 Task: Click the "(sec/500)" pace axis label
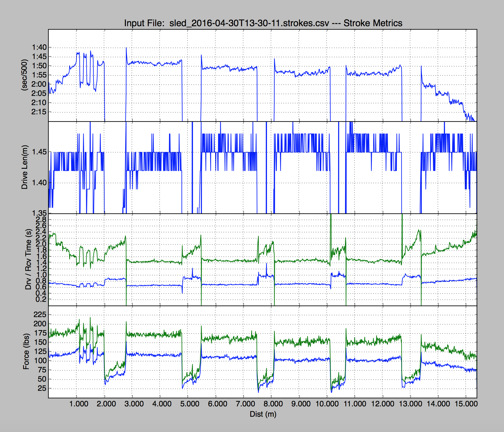click(25, 75)
